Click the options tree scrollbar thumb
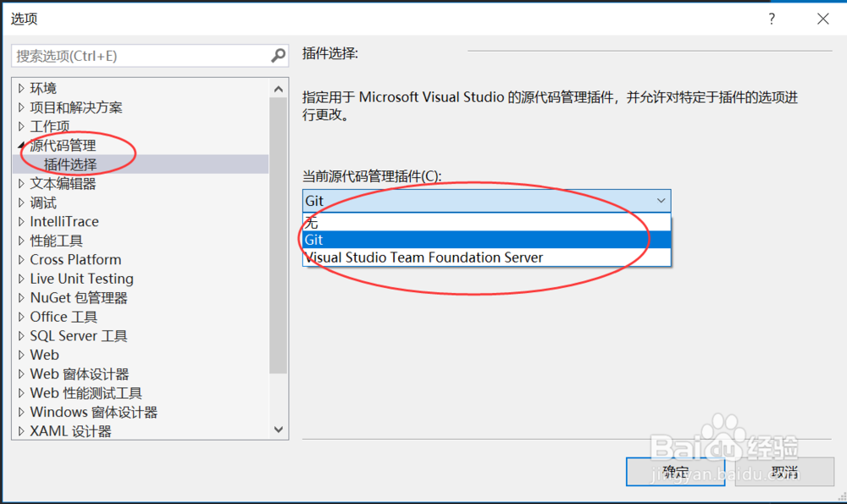The image size is (847, 504). click(278, 235)
